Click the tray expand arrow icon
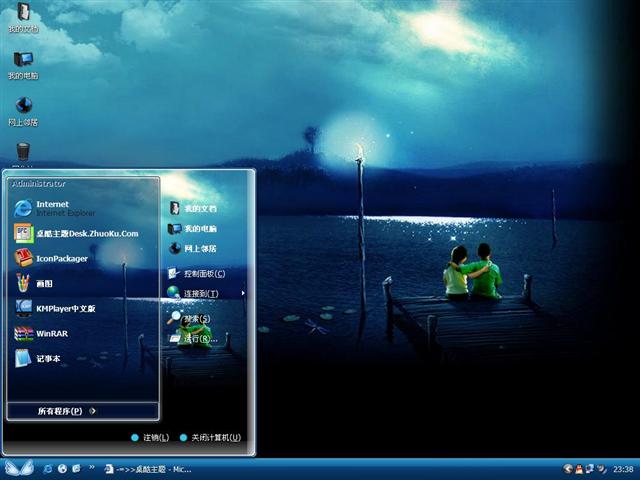 (x=568, y=469)
